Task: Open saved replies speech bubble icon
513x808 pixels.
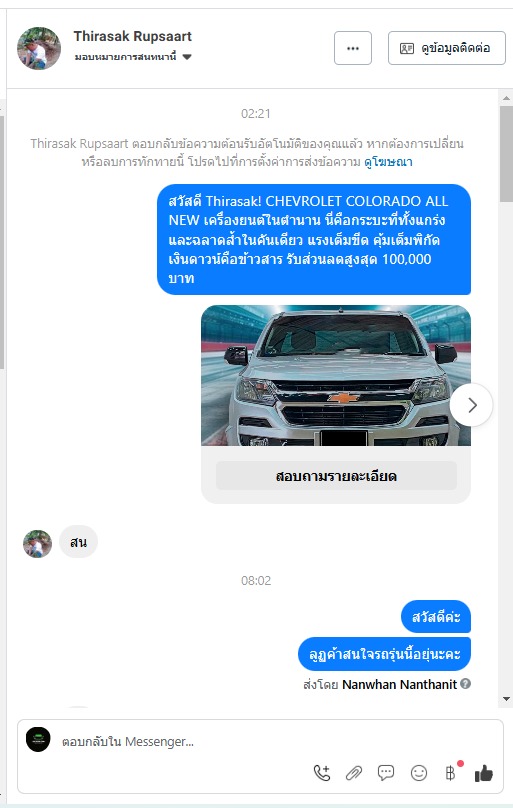Action: [x=386, y=772]
